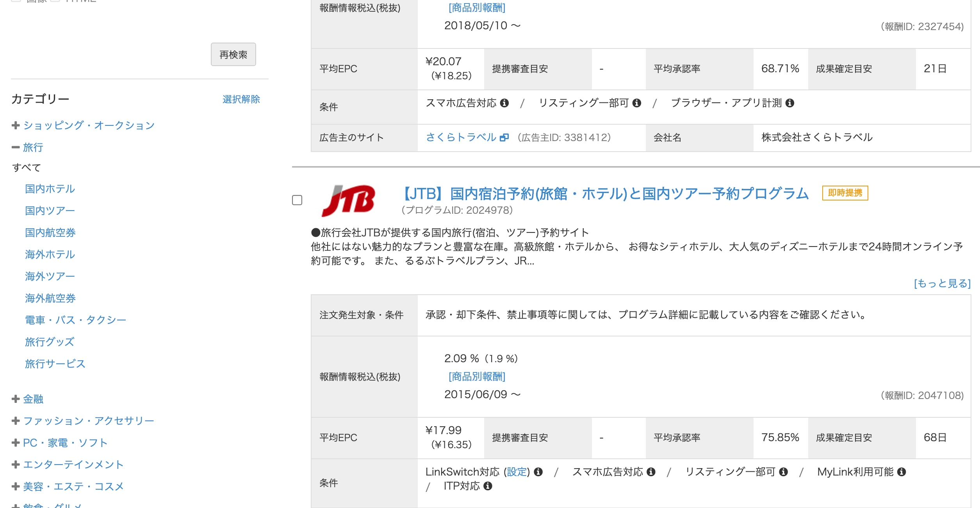Click 21日 confirmation estimate value
Viewport: 980px width, 508px height.
point(935,69)
